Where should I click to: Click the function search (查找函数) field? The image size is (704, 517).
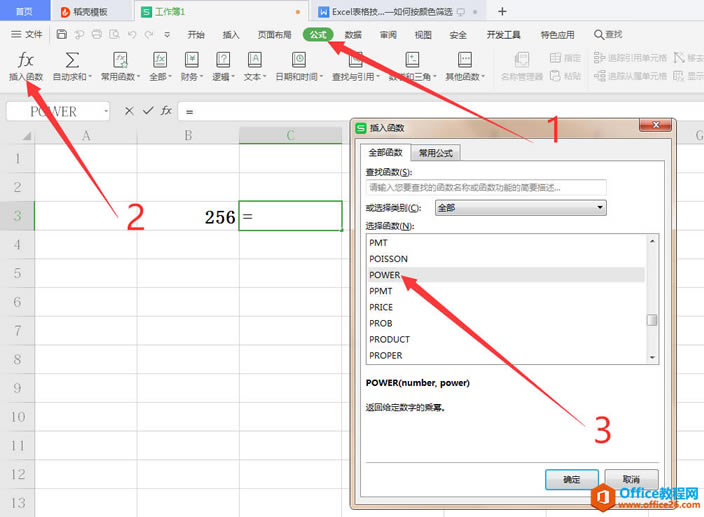(486, 187)
